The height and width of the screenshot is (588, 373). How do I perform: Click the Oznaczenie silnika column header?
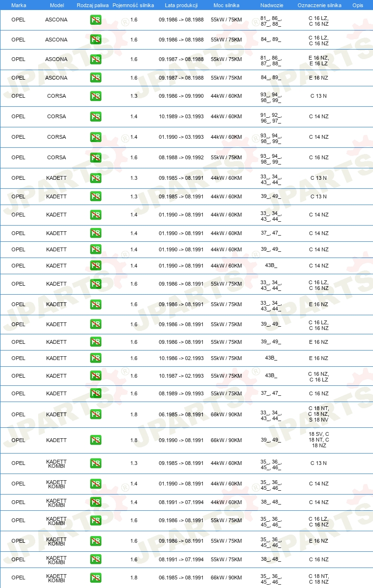(319, 5)
